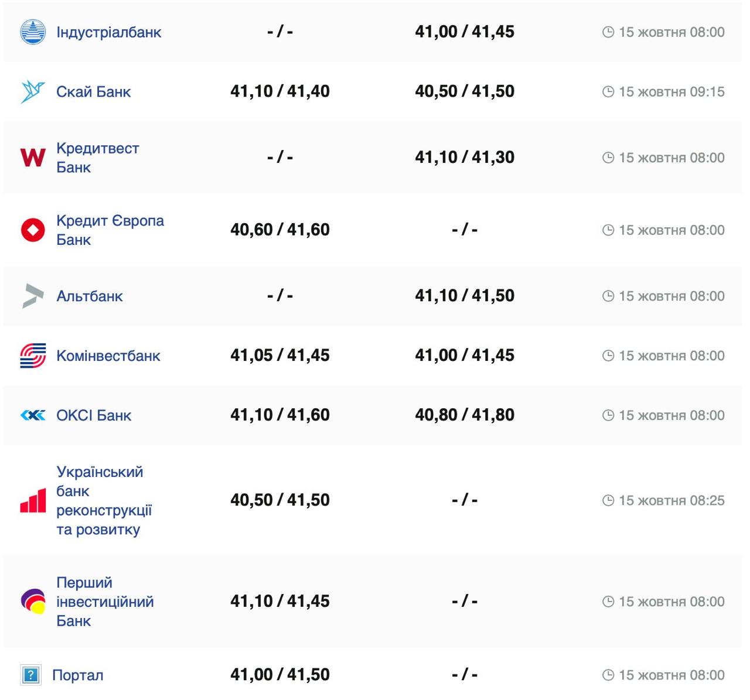Image resolution: width=750 pixels, height=700 pixels.
Task: Click the red bars logo of Український банк реконструкції
Action: coord(33,501)
